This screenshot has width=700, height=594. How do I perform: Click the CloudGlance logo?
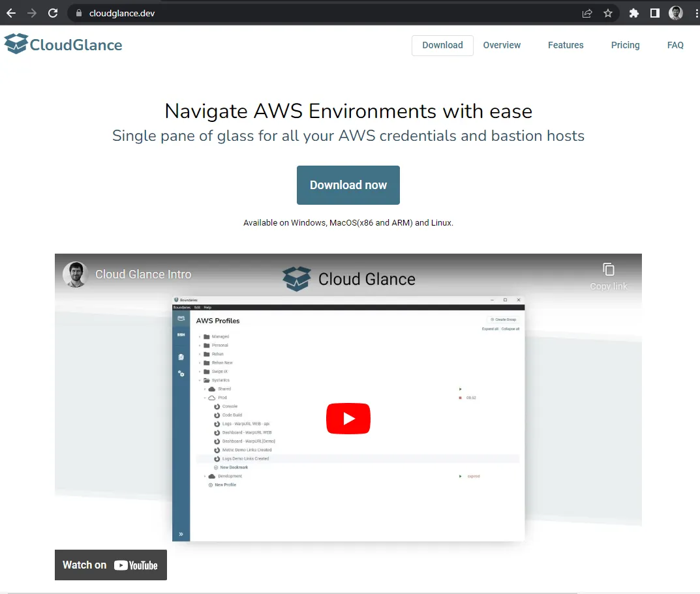point(63,44)
